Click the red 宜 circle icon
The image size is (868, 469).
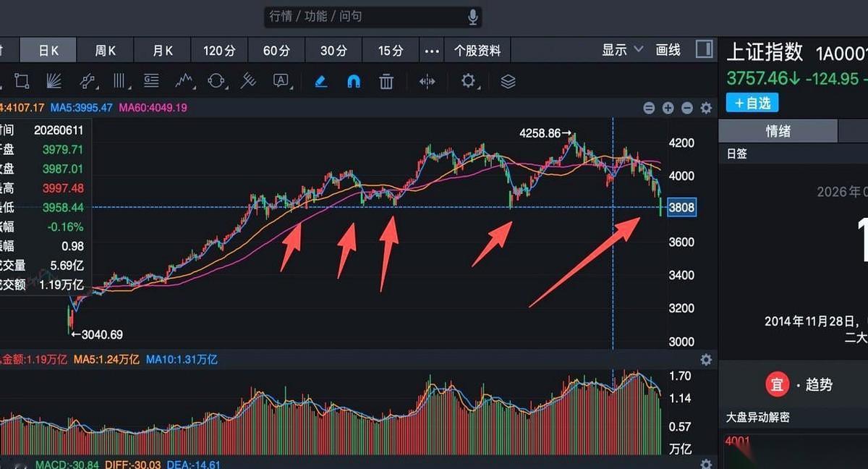coord(777,385)
